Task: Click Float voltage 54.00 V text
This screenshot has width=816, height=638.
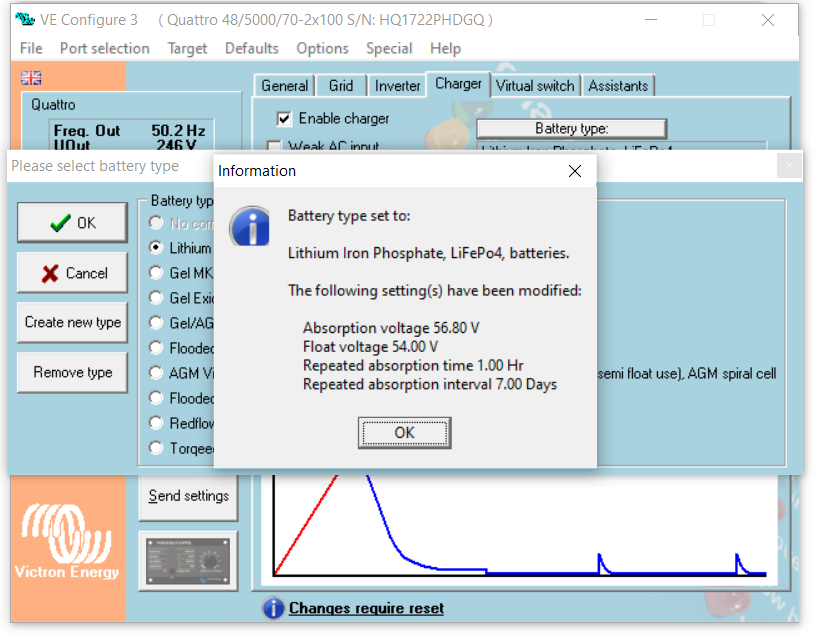Action: (x=370, y=347)
